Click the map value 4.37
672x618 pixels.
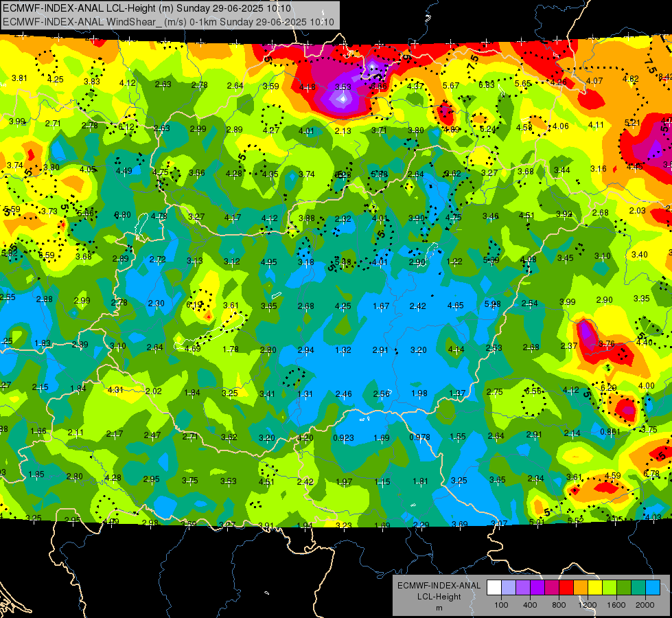415,87
